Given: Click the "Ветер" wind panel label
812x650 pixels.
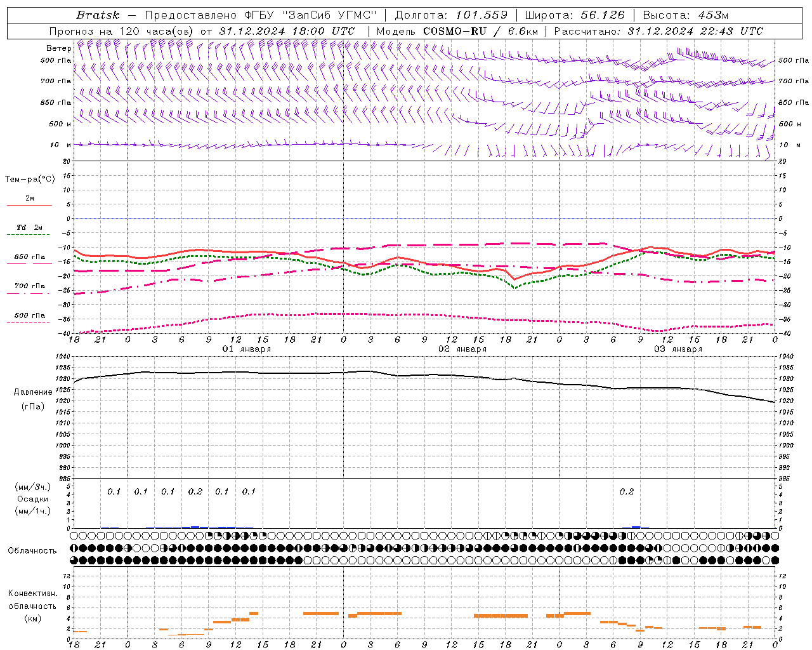Looking at the screenshot, I should pyautogui.click(x=58, y=48).
